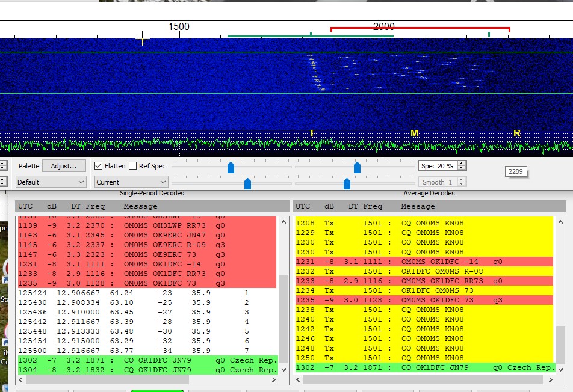Click inside the Spec 20 % field
The image size is (573, 392).
tap(439, 166)
